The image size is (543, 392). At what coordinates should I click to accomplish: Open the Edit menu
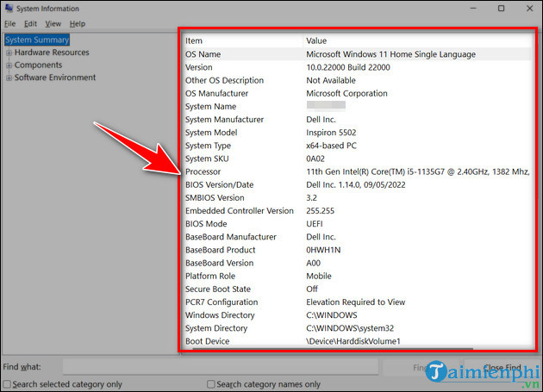30,24
